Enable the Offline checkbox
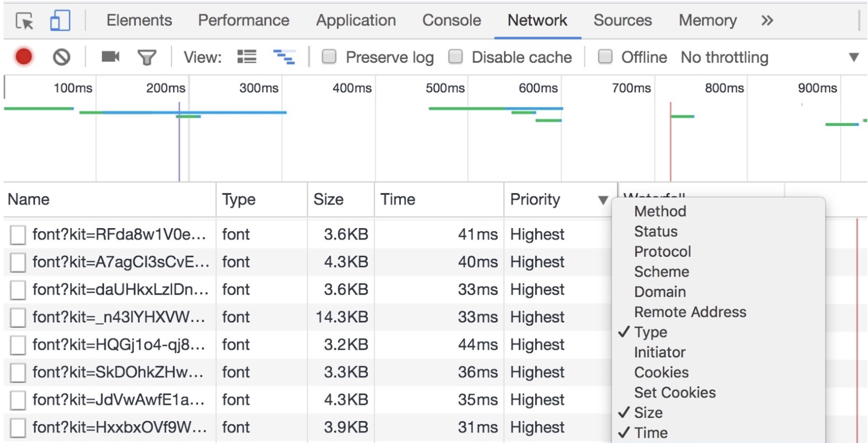Screen dimensions: 868x443 [x=605, y=57]
